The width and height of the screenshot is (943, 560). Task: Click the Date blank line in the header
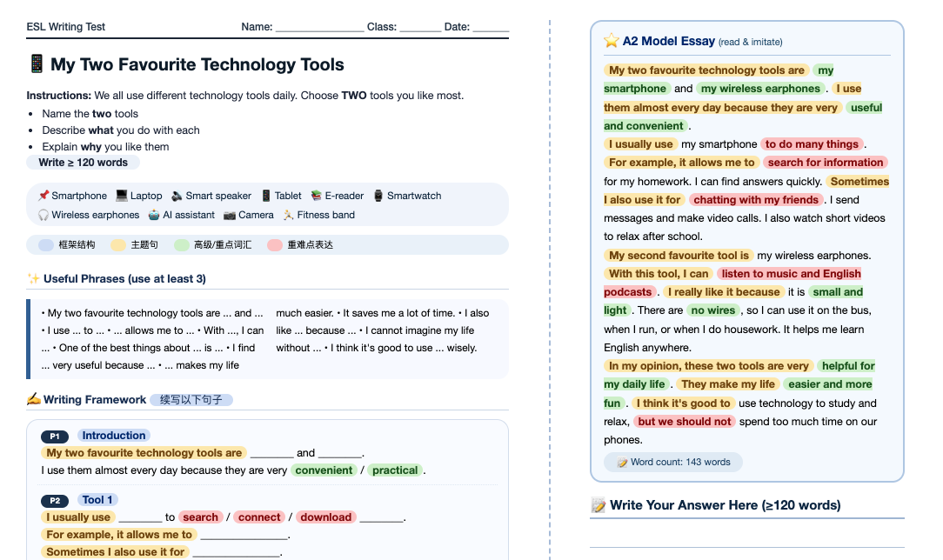(491, 28)
